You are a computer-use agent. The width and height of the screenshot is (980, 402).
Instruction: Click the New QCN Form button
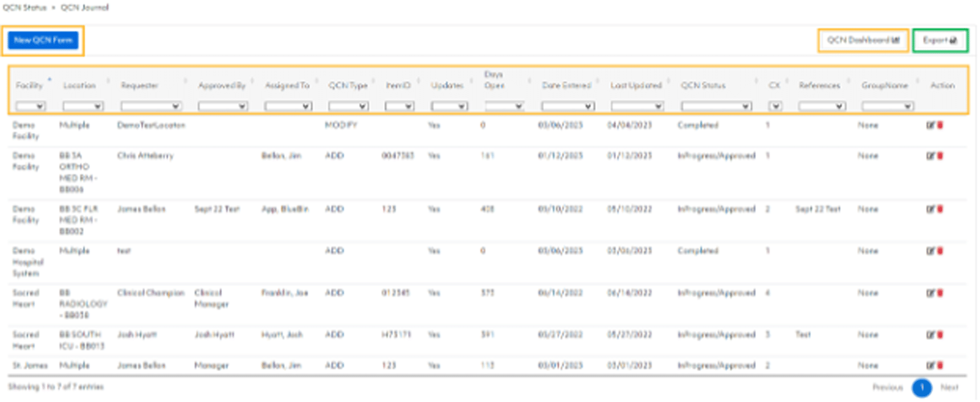point(43,40)
